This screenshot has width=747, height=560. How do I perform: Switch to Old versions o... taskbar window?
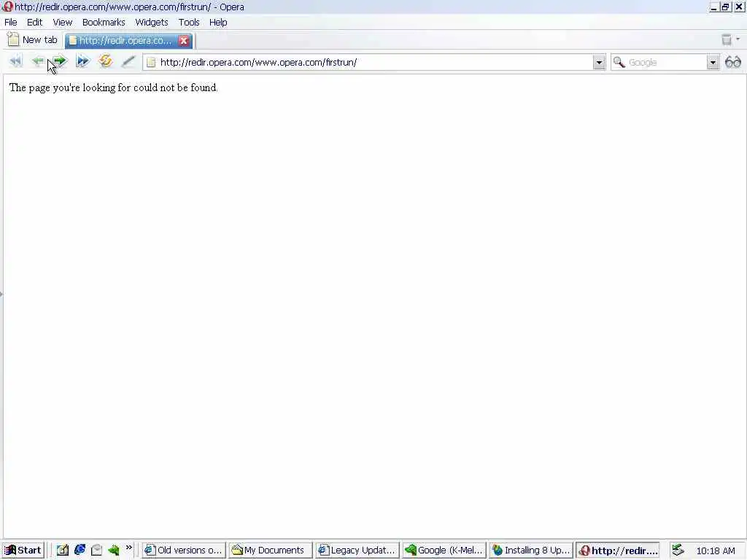point(184,551)
